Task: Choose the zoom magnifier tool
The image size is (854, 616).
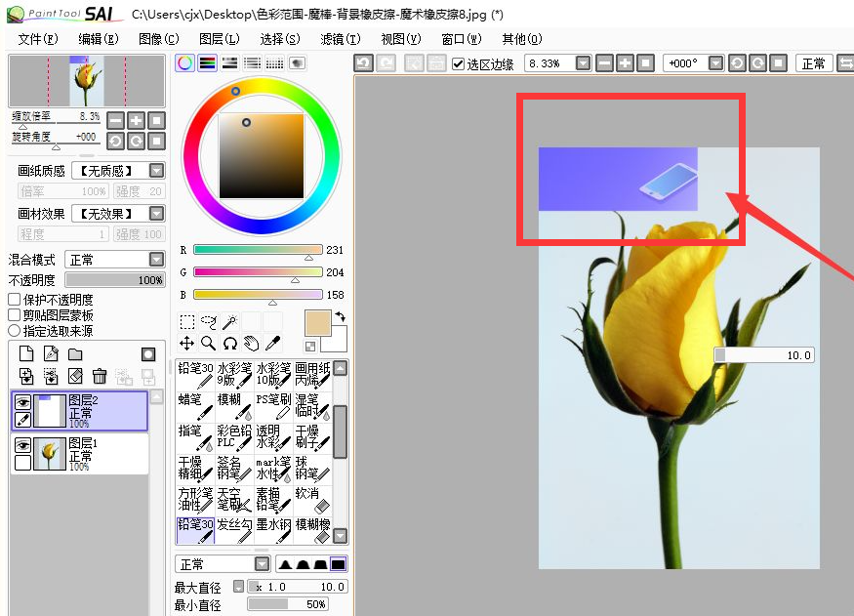Action: [x=208, y=343]
